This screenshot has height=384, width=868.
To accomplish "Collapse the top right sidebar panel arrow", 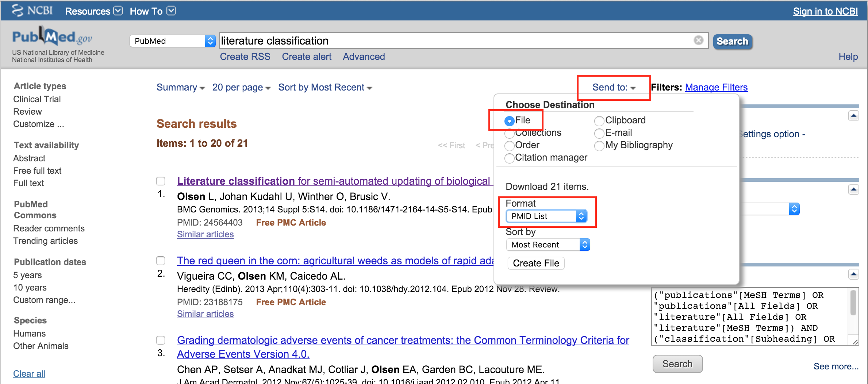I will (x=853, y=116).
